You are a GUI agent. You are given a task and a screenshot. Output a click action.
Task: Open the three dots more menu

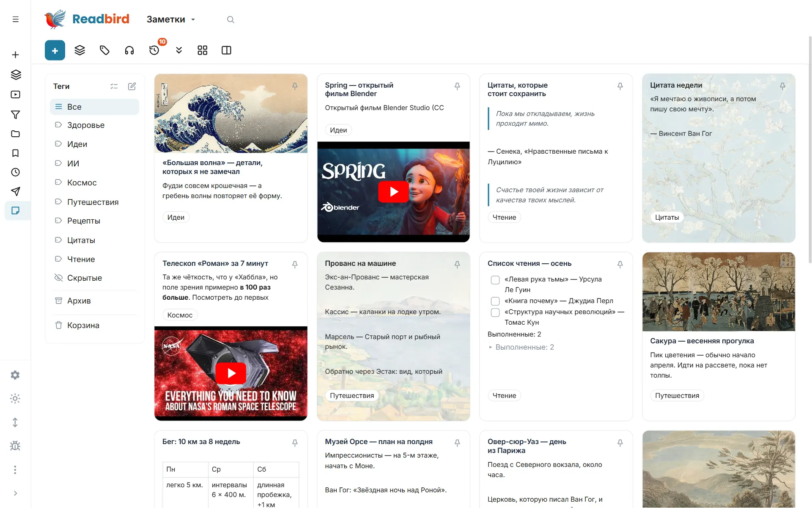(15, 470)
